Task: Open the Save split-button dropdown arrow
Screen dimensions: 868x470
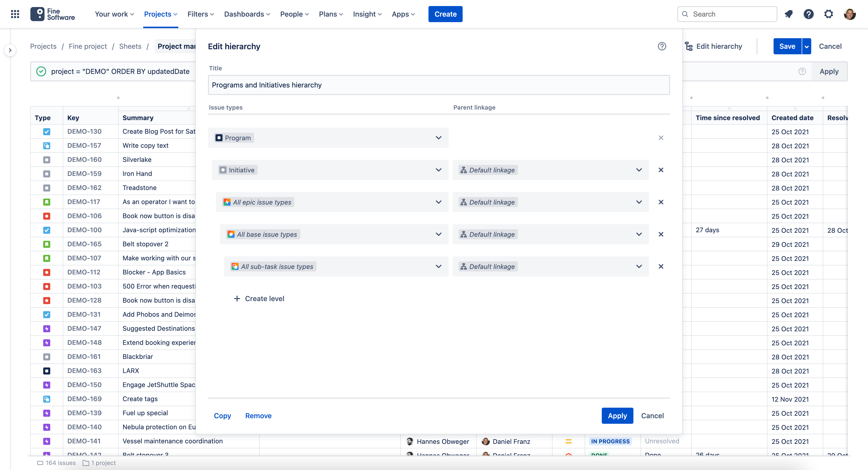Action: 806,46
